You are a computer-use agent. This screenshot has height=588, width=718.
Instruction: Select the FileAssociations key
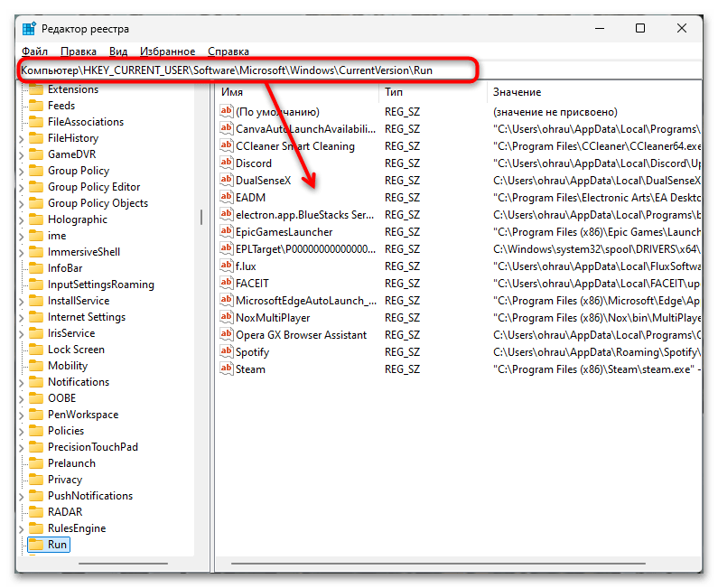click(x=86, y=122)
